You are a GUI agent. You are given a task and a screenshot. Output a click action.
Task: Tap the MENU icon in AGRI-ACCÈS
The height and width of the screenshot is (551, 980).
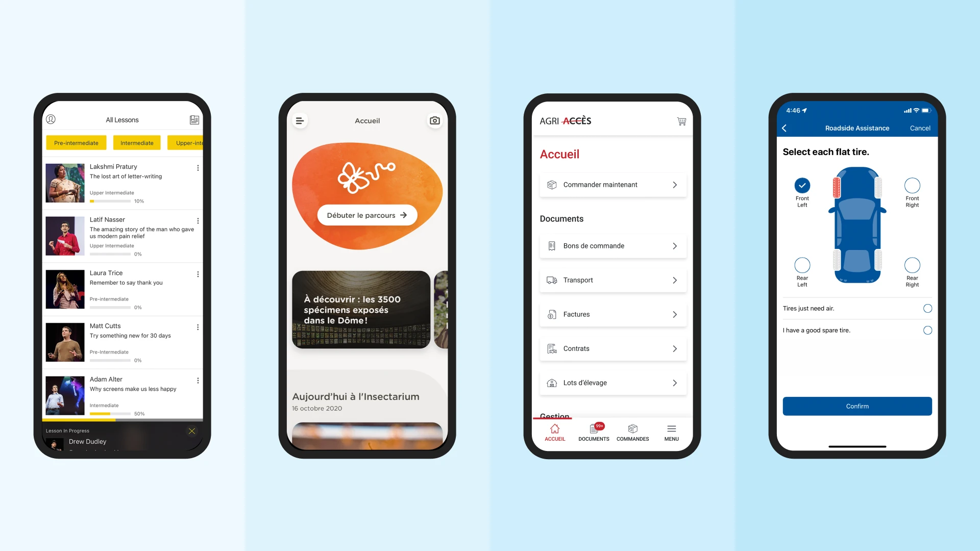671,432
